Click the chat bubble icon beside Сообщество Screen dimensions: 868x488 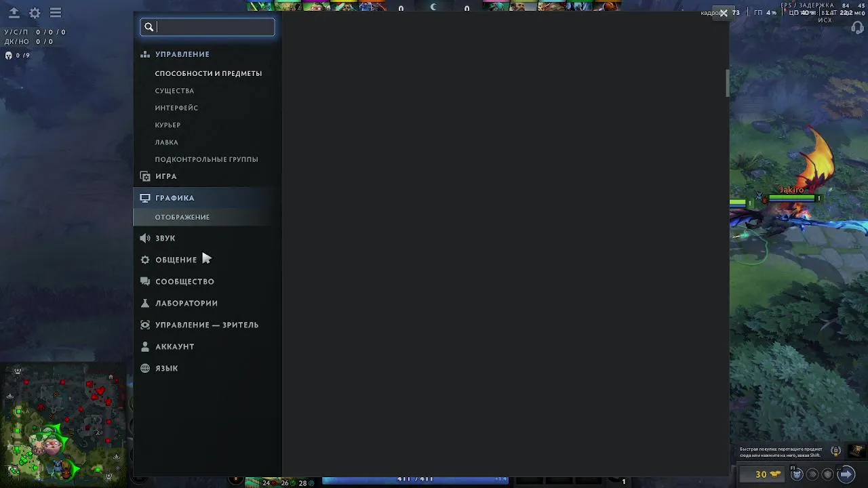[x=145, y=281]
